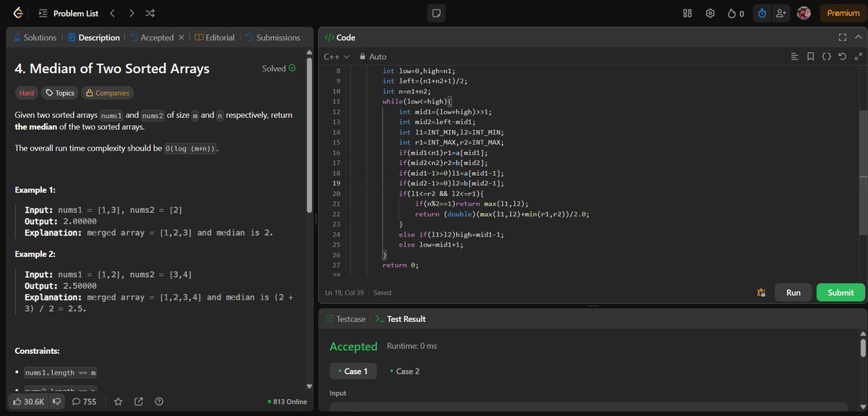Click the debugger bug icon beside Run

click(761, 292)
